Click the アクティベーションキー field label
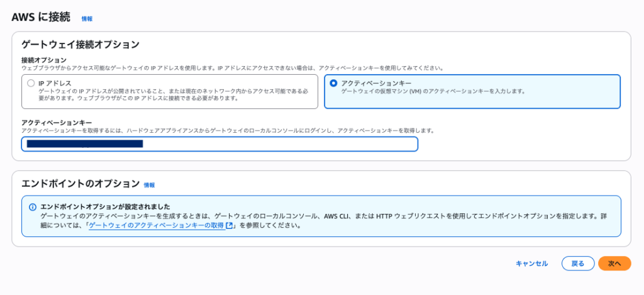This screenshot has width=644, height=295. coord(57,123)
